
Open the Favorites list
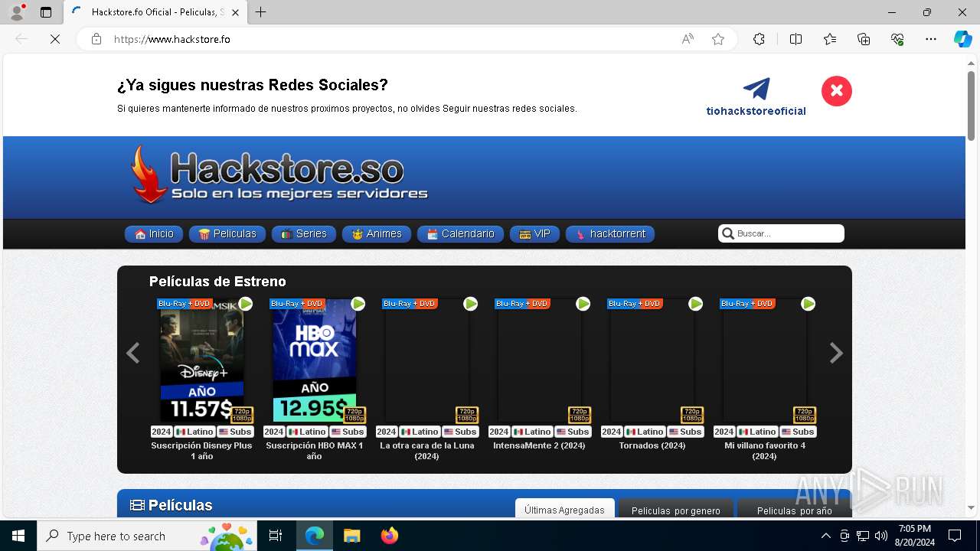tap(830, 39)
